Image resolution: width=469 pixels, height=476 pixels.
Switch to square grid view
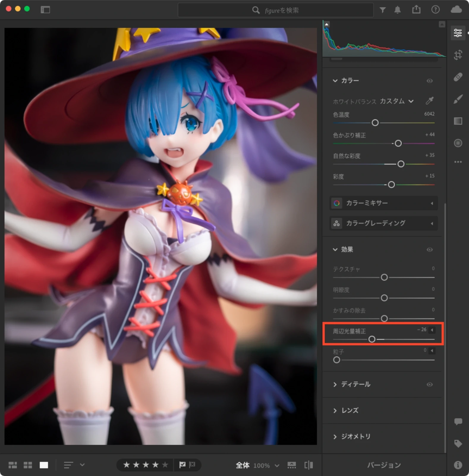tap(28, 465)
